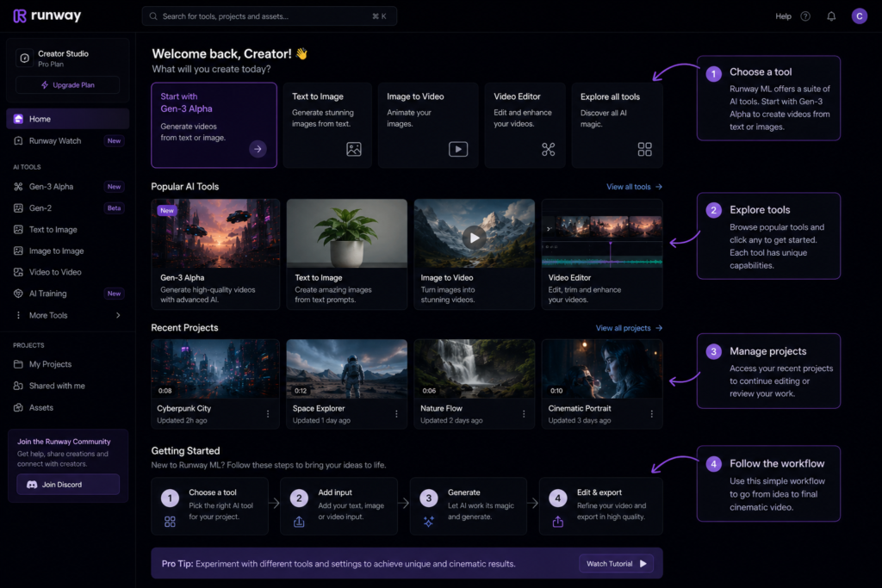Image resolution: width=882 pixels, height=588 pixels.
Task: Click the search tools and projects field
Action: (x=269, y=16)
